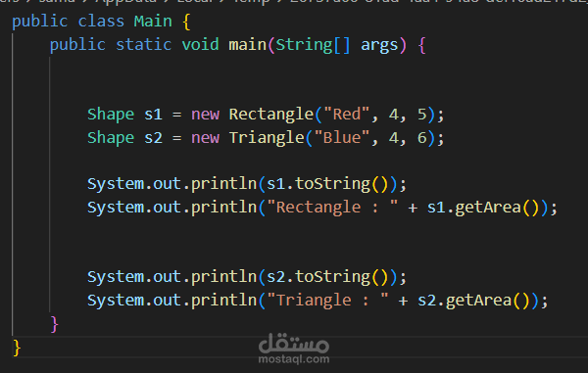The height and width of the screenshot is (373, 588).
Task: Click the s2.getArea() call
Action: (473, 301)
